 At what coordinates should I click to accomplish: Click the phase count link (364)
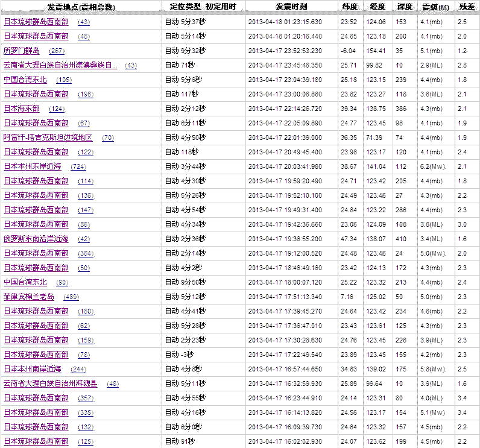tap(86, 254)
